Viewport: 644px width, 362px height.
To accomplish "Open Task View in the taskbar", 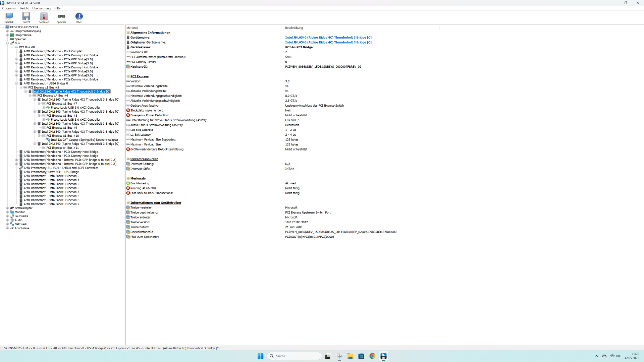I will [328, 356].
